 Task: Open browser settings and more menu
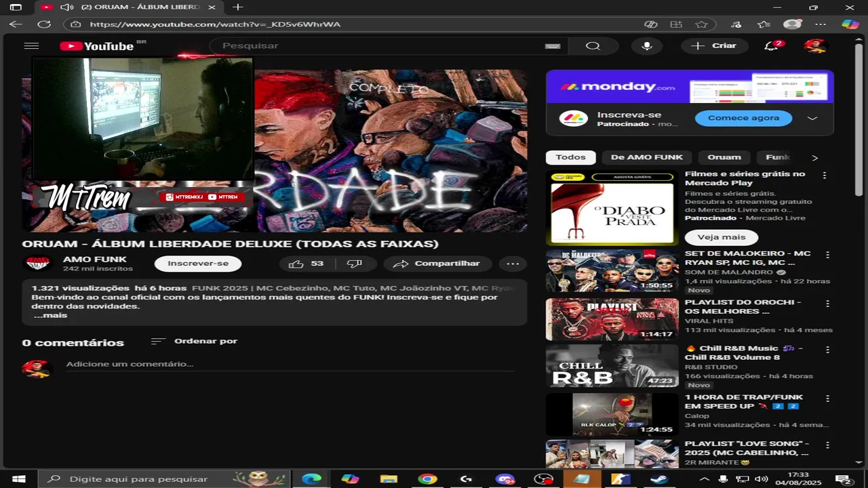click(x=821, y=24)
